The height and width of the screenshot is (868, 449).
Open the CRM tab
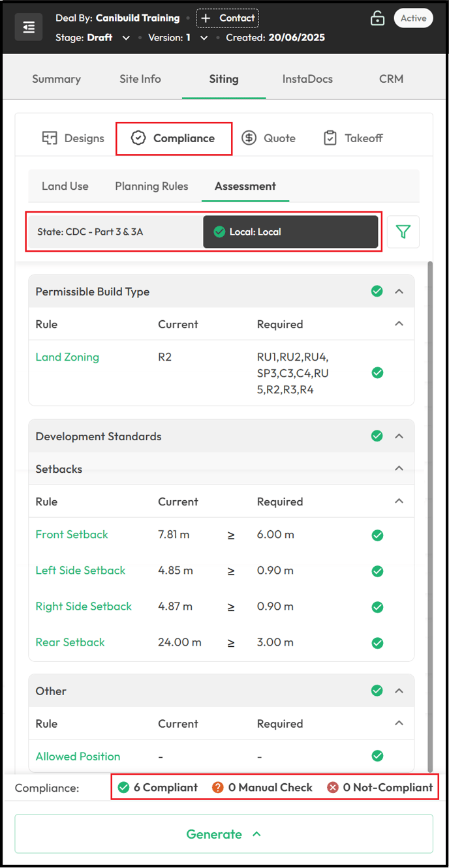[x=391, y=79]
